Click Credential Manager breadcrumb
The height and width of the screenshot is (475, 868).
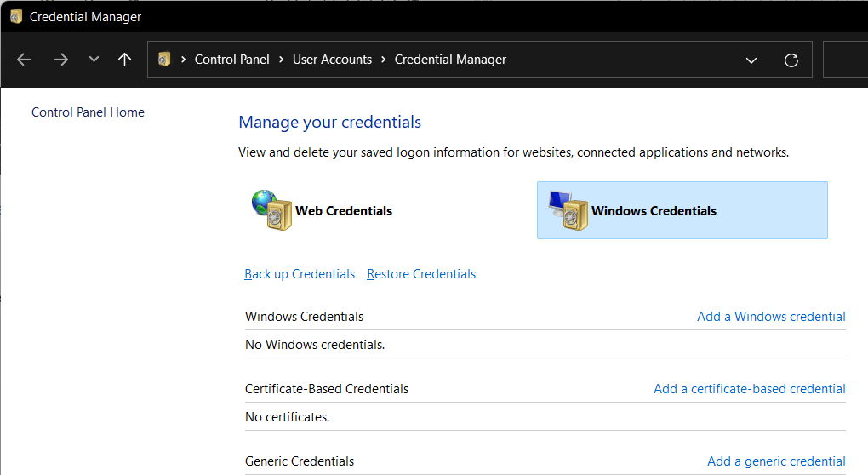(x=450, y=60)
